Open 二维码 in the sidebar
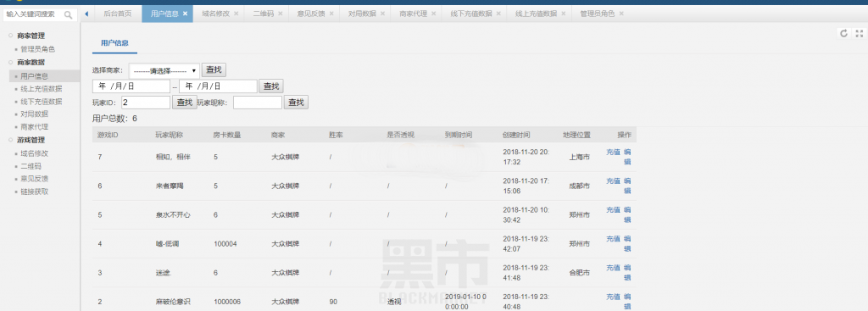The height and width of the screenshot is (311, 868). tap(31, 166)
